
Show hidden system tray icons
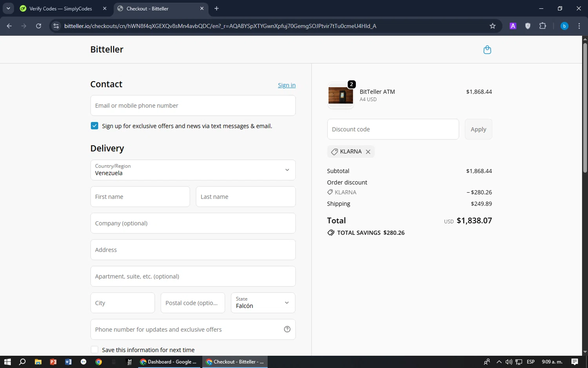click(499, 362)
